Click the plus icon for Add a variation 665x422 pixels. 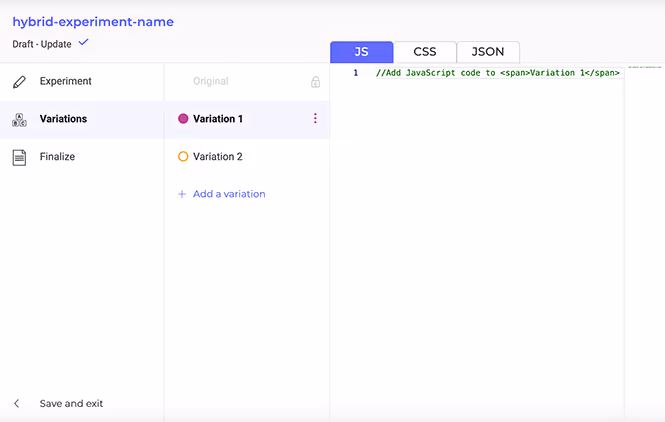pyautogui.click(x=182, y=194)
